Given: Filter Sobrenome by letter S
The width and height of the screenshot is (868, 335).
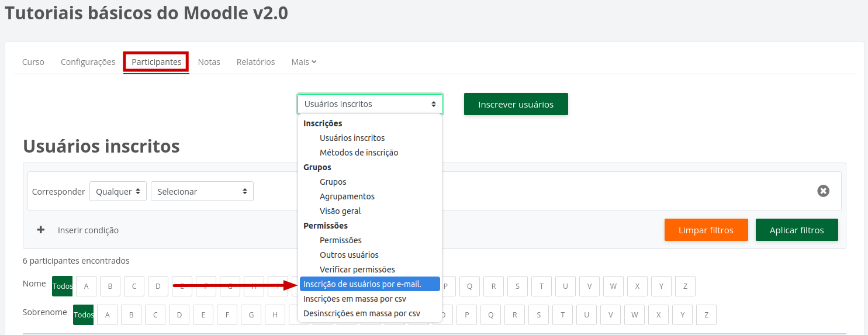Looking at the screenshot, I should coord(539,315).
